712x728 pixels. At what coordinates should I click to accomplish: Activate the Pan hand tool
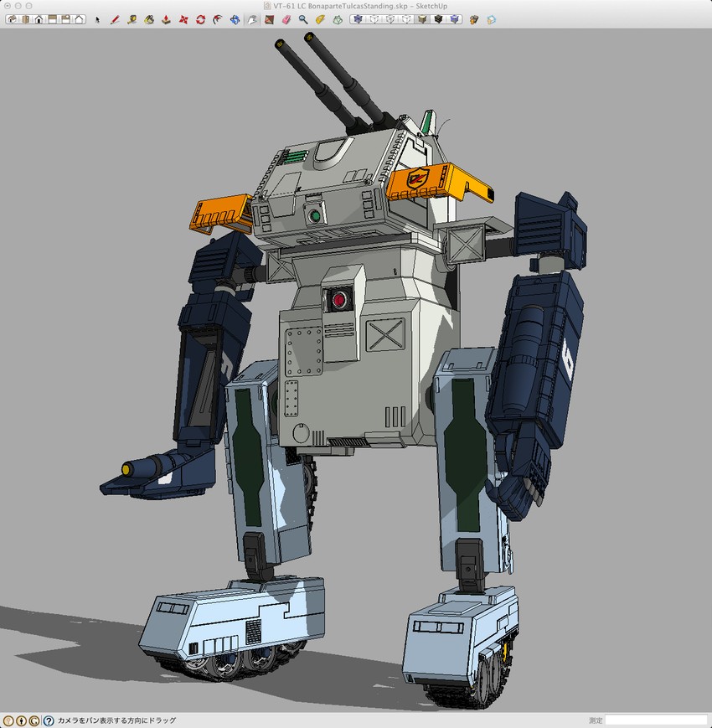tap(252, 19)
